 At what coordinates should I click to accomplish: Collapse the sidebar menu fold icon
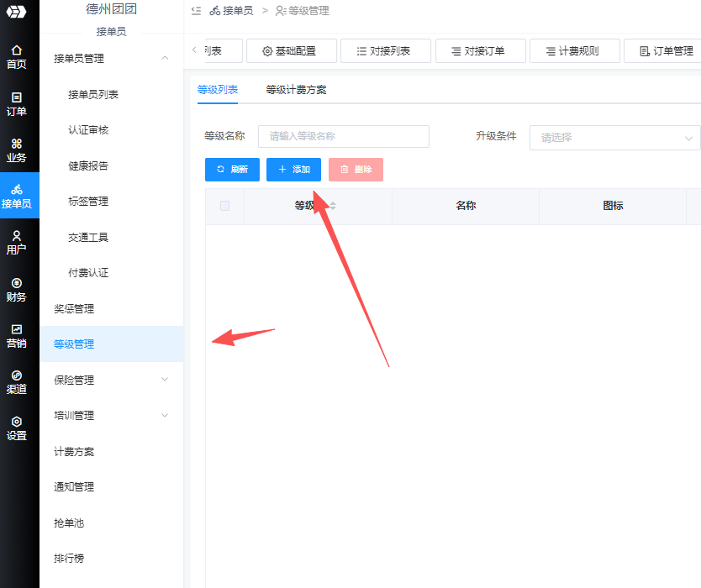(196, 11)
